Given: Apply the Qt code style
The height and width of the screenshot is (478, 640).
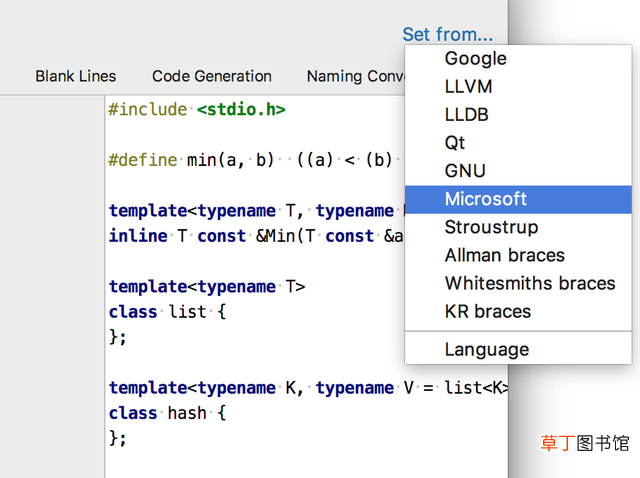Looking at the screenshot, I should (518, 143).
